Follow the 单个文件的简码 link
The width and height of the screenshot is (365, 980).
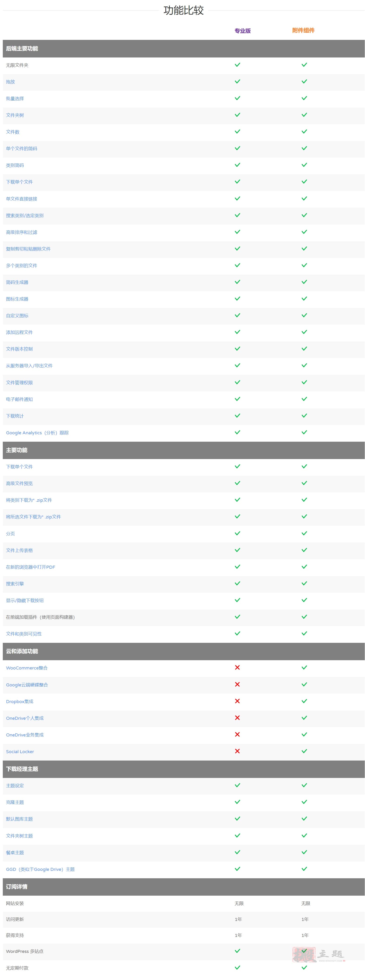tap(21, 149)
